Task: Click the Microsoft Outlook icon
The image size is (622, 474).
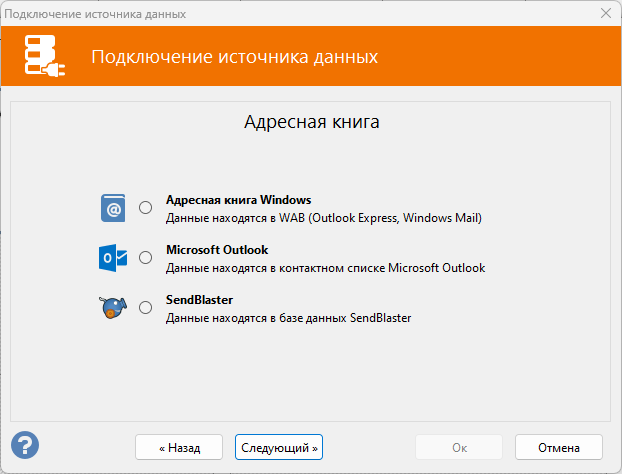Action: tap(113, 258)
